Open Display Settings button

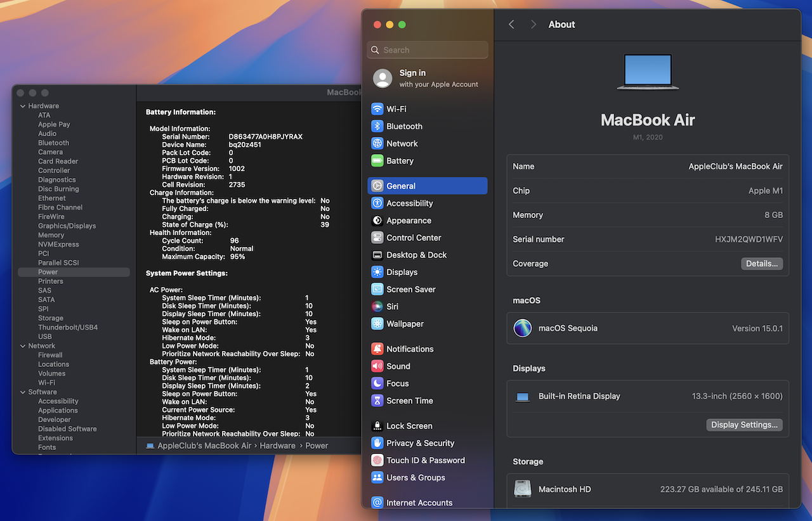744,425
